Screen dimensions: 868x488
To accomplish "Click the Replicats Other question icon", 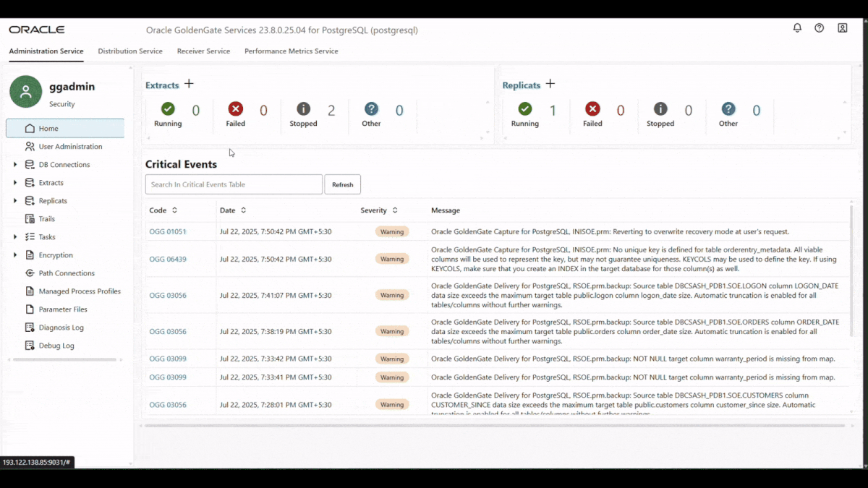I will 728,108.
